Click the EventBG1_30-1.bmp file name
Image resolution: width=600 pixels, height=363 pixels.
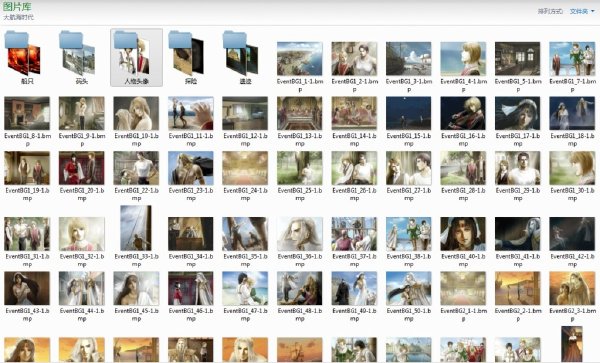(x=572, y=194)
